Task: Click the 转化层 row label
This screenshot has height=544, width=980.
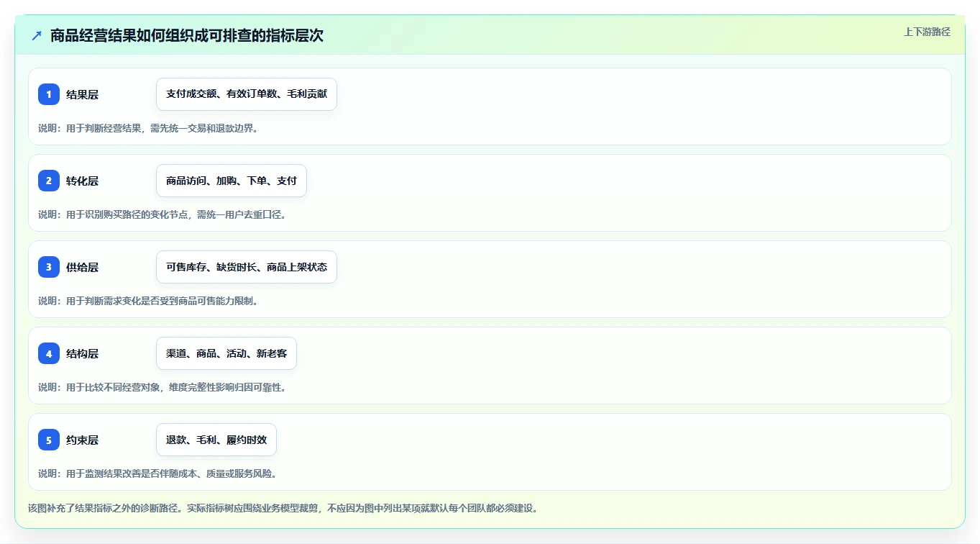Action: 82,181
